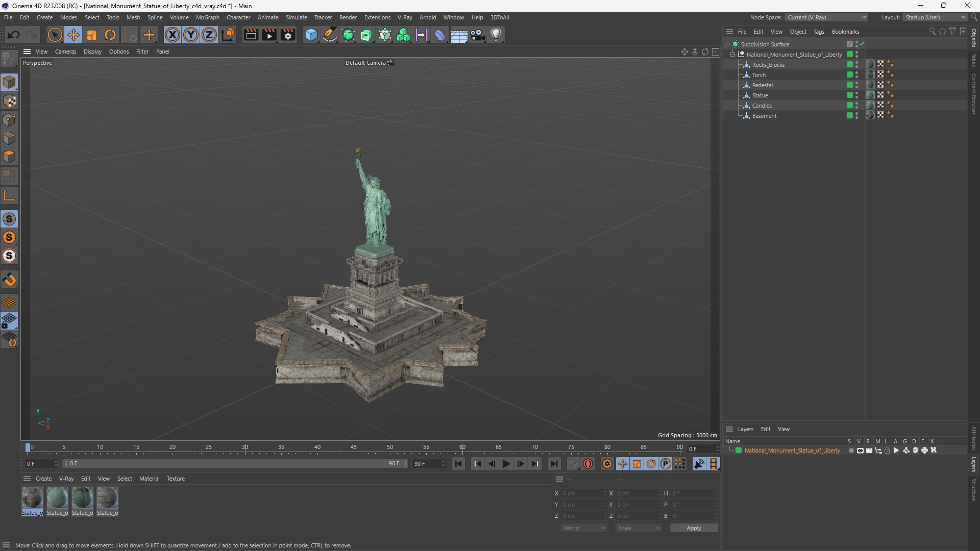Open Object Manager hamburger menu

[x=729, y=32]
